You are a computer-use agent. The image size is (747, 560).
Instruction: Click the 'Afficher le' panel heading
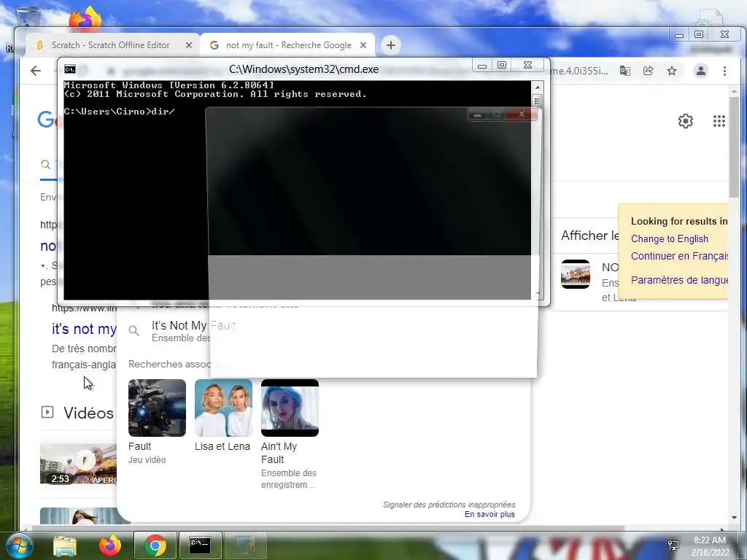(x=589, y=236)
